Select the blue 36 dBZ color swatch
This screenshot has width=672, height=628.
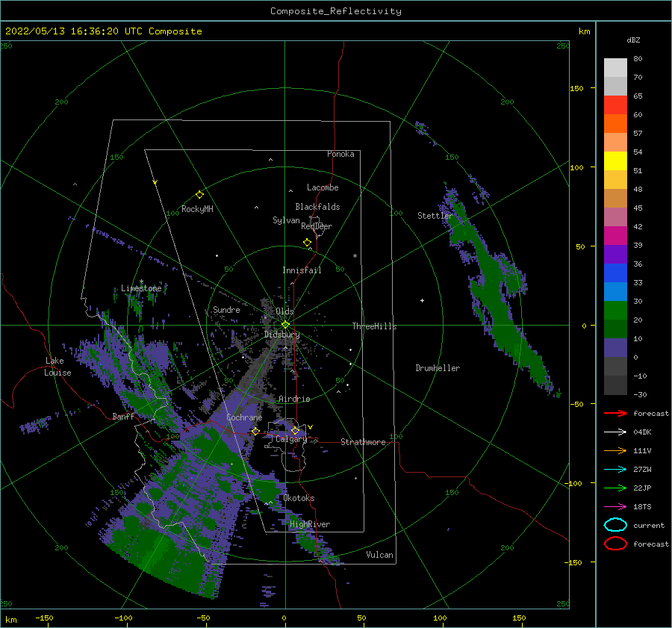615,273
